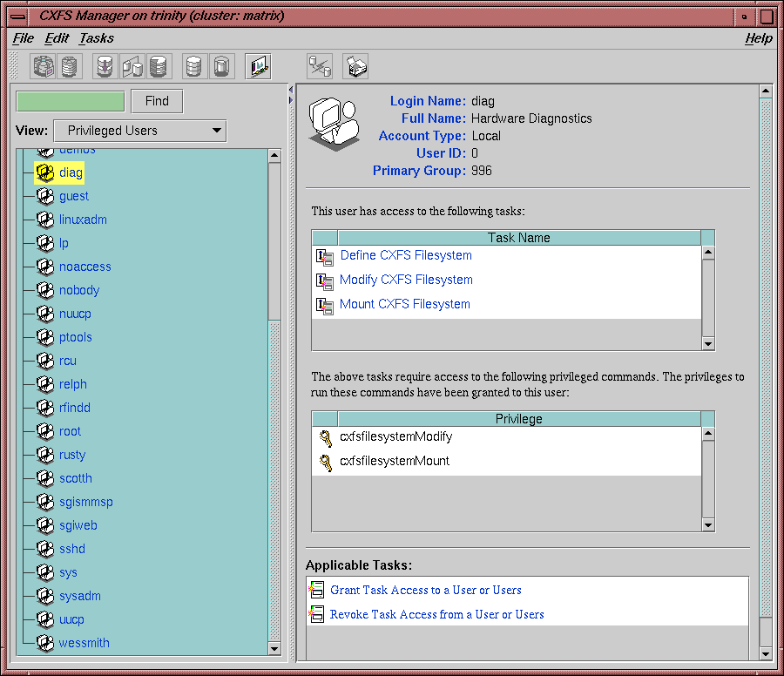Open the window menu button in title bar

(18, 17)
